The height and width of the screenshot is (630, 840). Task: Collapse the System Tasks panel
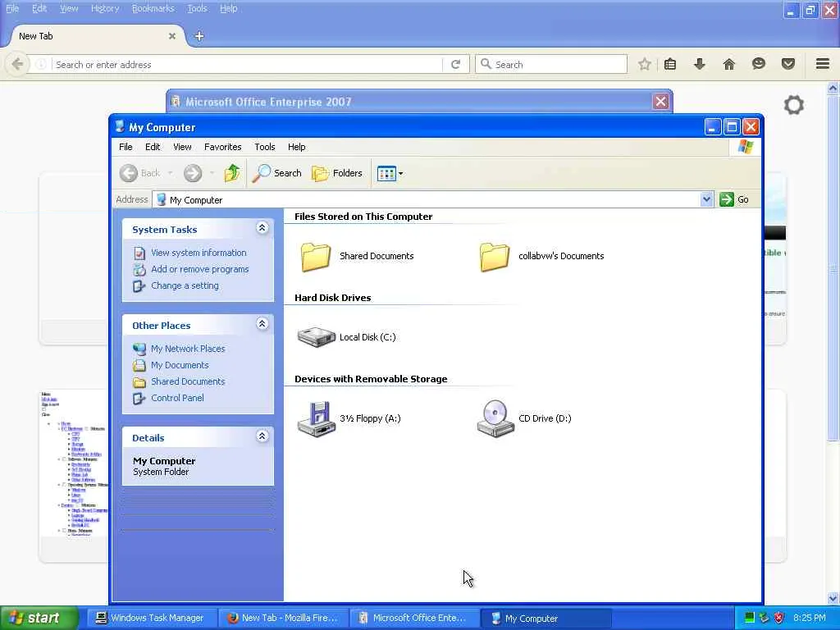(262, 228)
